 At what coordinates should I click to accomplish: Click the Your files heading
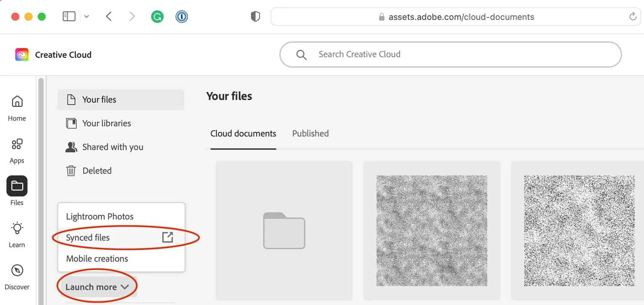229,96
